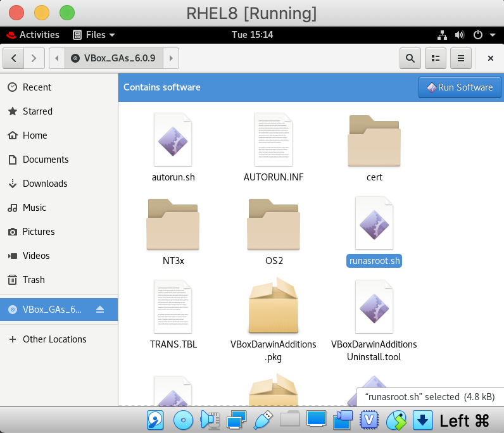Open Documents in the sidebar
504x433 pixels.
tap(59, 160)
